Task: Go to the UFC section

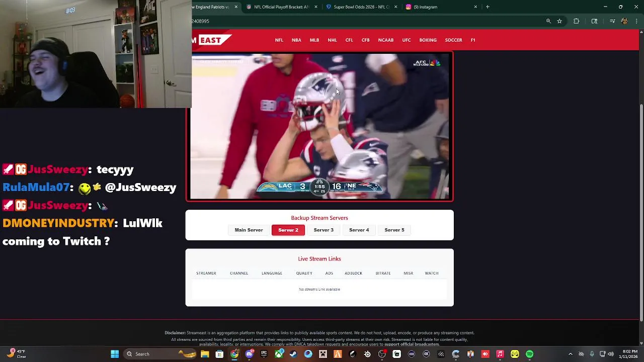Action: [407, 40]
